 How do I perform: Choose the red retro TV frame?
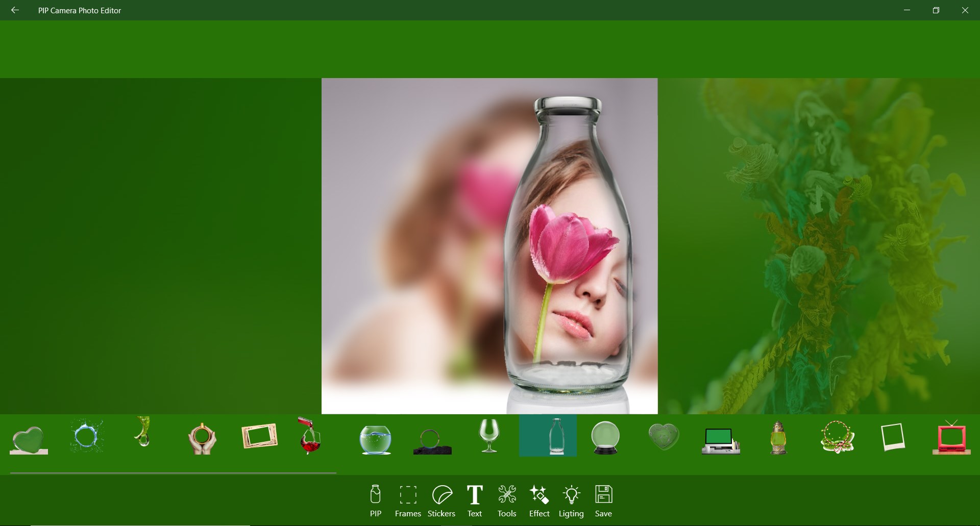point(951,437)
